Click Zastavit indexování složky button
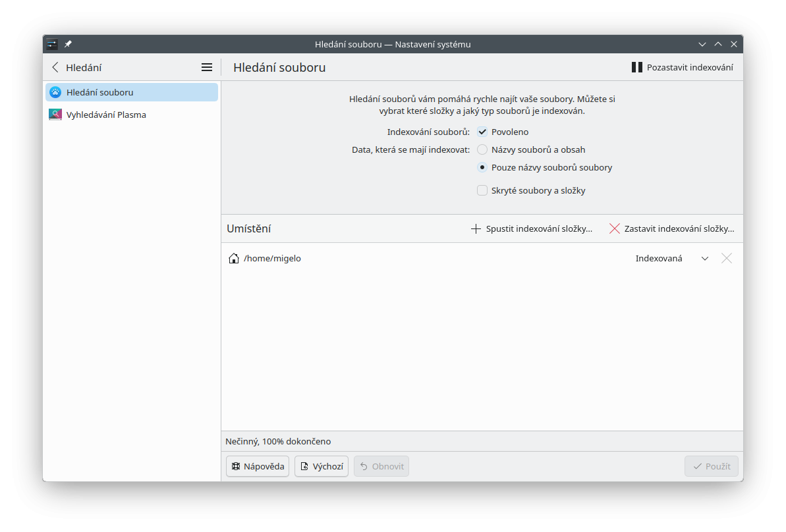This screenshot has height=532, width=786. 671,229
